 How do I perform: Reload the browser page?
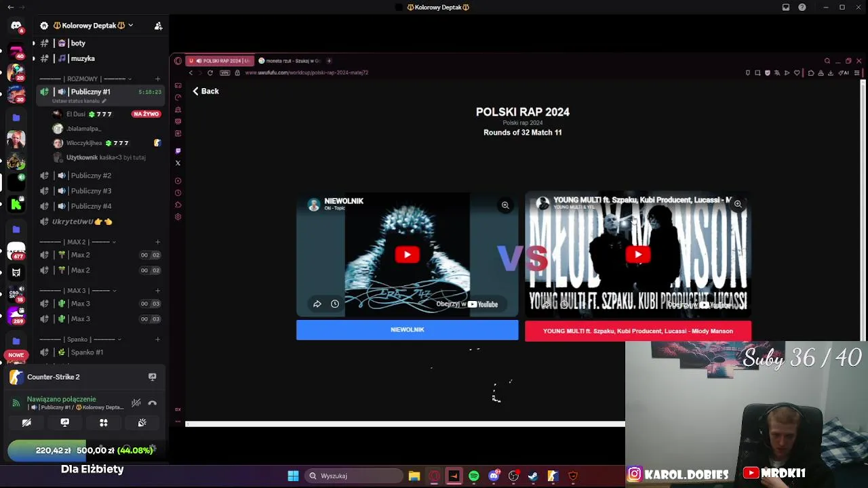click(x=210, y=73)
